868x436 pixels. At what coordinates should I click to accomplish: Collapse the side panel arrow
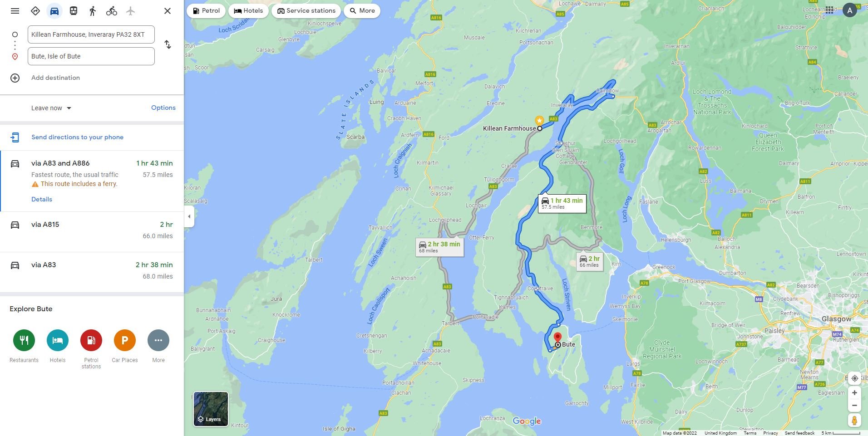click(189, 216)
